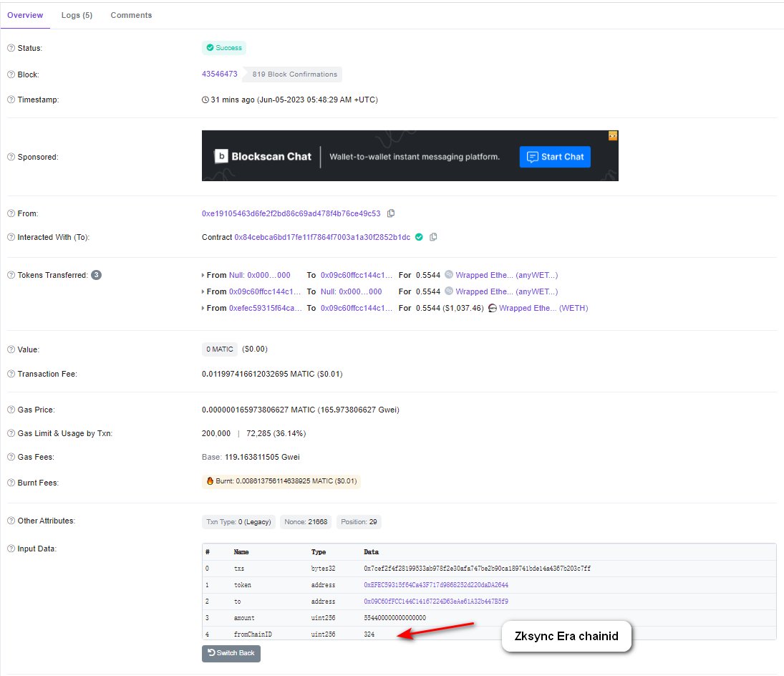784x676 pixels.
Task: Expand second token transfer row arrow
Action: [x=203, y=292]
